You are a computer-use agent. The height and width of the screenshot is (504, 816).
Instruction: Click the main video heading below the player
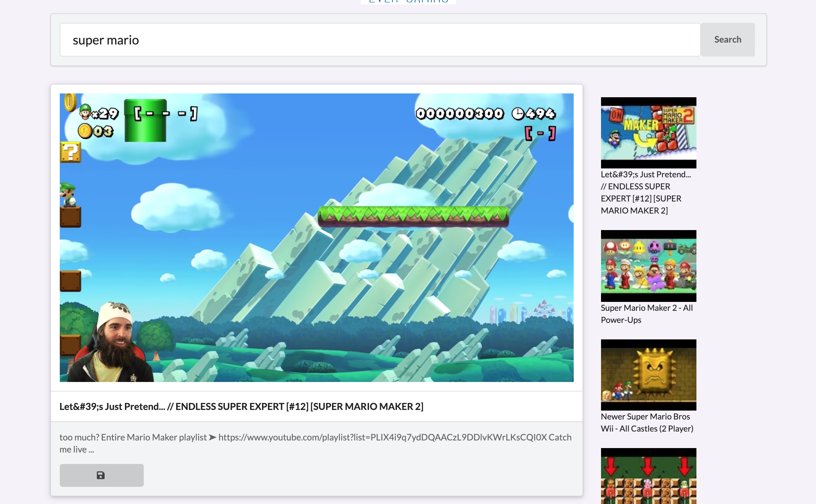coord(241,406)
